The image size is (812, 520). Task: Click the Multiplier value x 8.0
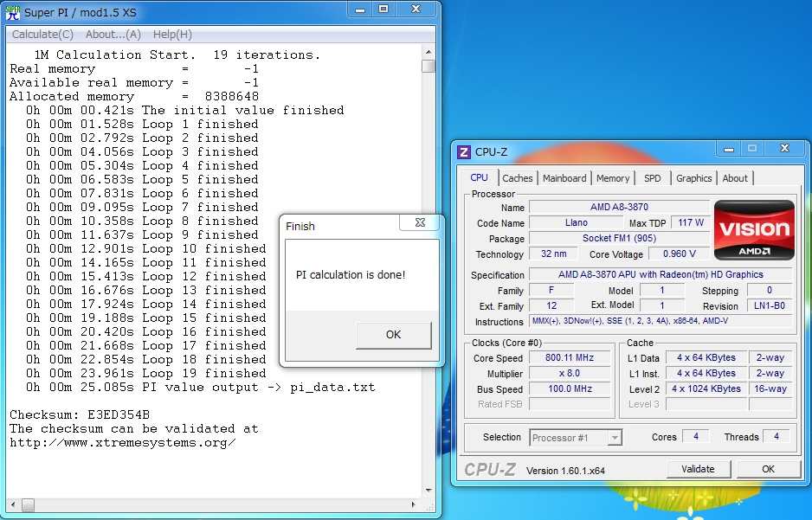pyautogui.click(x=570, y=373)
